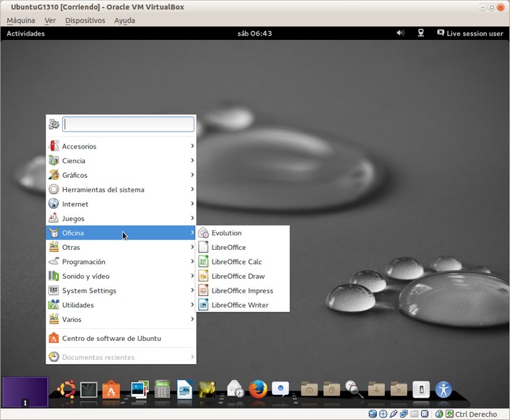Click the VirtualBox network adapters status icon
This screenshot has height=420, width=510.
pos(404,414)
